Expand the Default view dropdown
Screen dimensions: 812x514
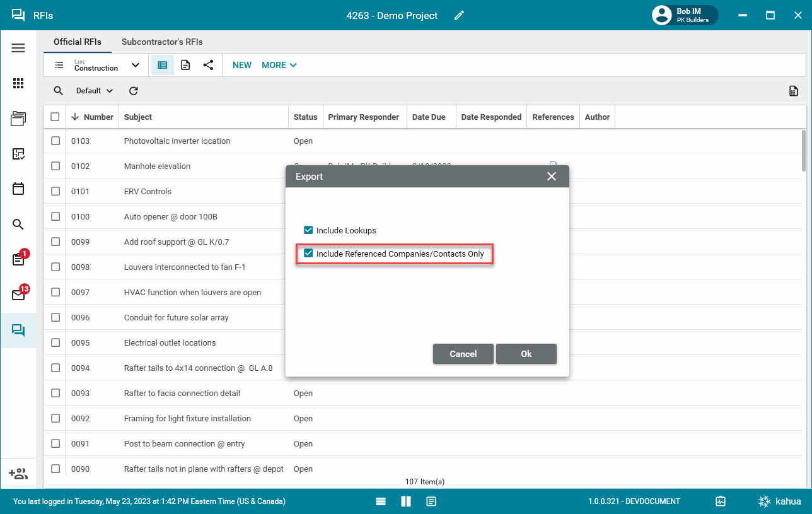(95, 91)
